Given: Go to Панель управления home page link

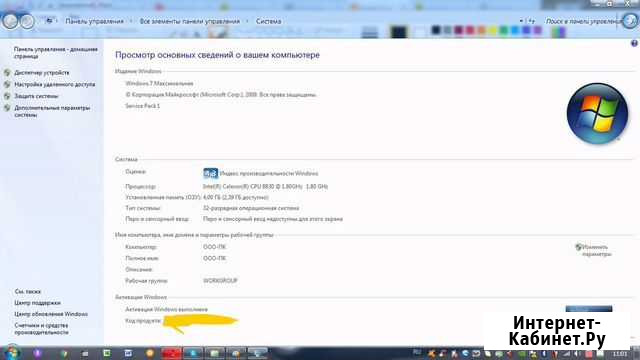Looking at the screenshot, I should coord(56,53).
